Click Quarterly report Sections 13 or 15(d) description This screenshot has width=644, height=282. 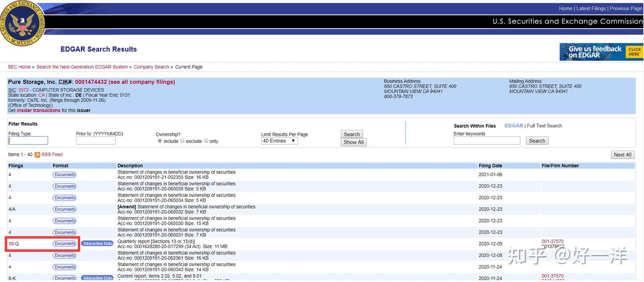[x=156, y=242]
